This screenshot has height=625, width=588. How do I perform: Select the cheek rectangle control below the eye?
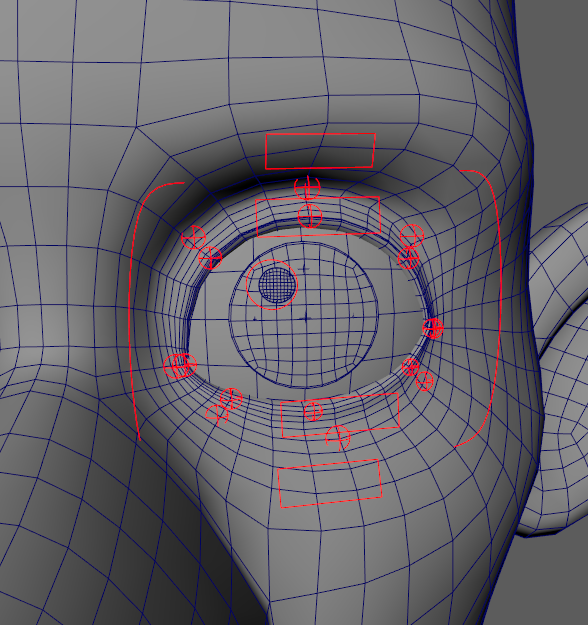330,483
